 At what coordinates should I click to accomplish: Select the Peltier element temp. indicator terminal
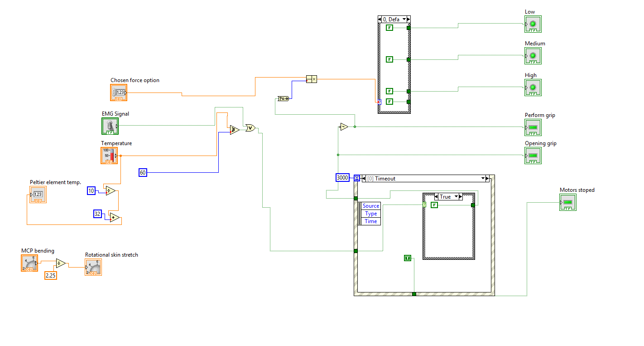pos(38,195)
